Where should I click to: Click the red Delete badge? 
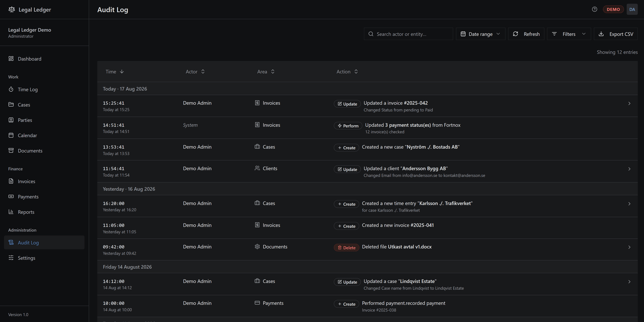pos(346,248)
